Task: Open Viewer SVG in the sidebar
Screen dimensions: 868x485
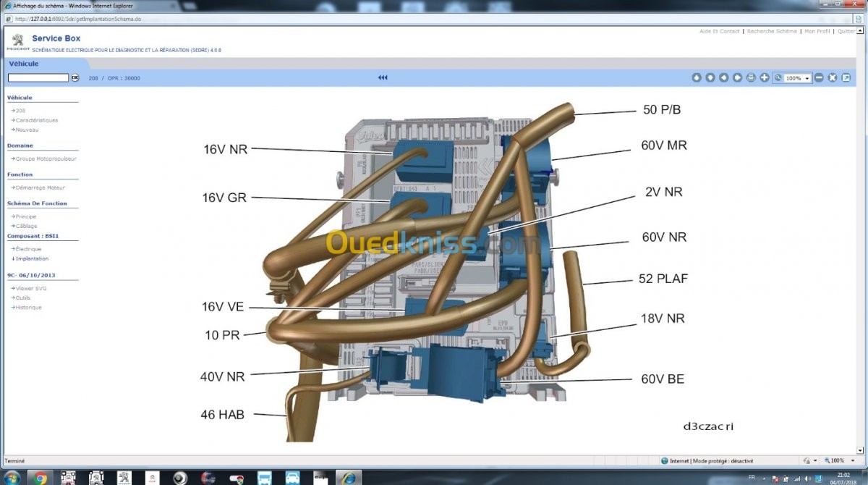Action: pyautogui.click(x=30, y=288)
